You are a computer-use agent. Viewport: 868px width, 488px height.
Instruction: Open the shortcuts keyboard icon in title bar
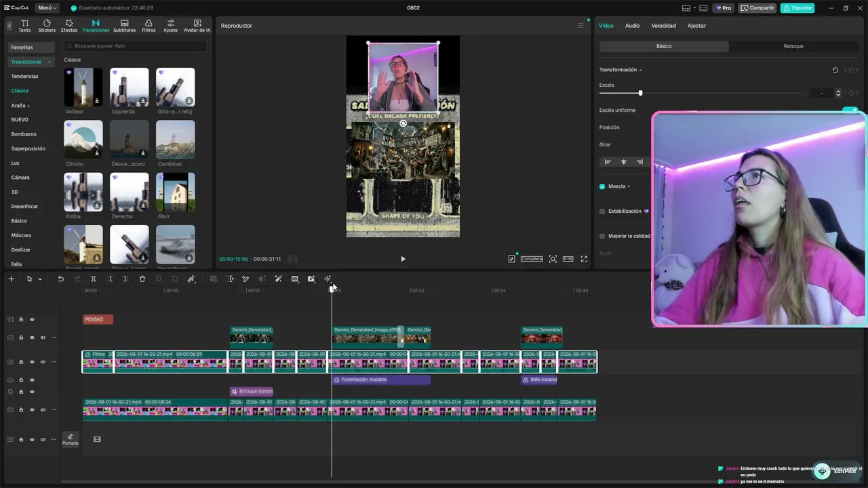[703, 8]
